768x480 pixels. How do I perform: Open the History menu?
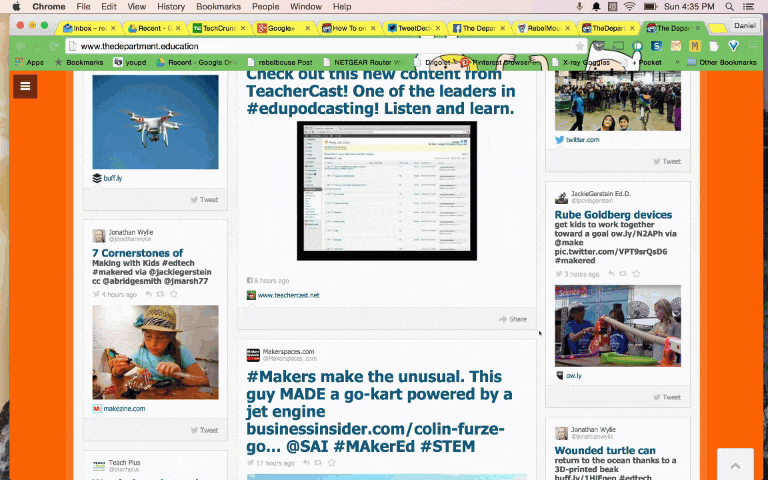[x=171, y=6]
